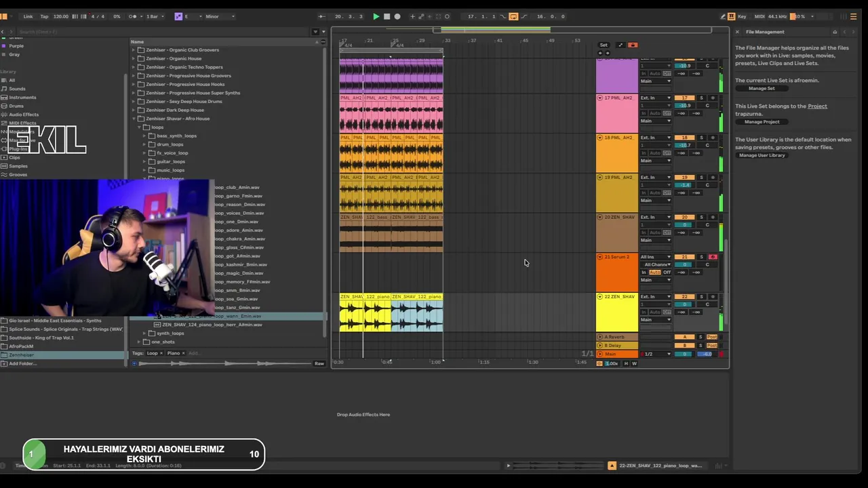The image size is (868, 488).
Task: Select Samples in the browser library
Action: pyautogui.click(x=18, y=166)
